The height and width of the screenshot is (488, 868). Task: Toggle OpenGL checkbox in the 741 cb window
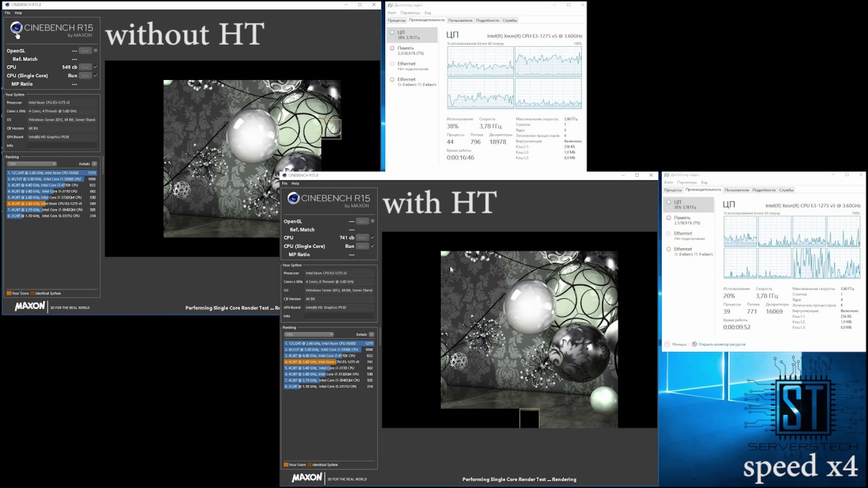pyautogui.click(x=372, y=221)
